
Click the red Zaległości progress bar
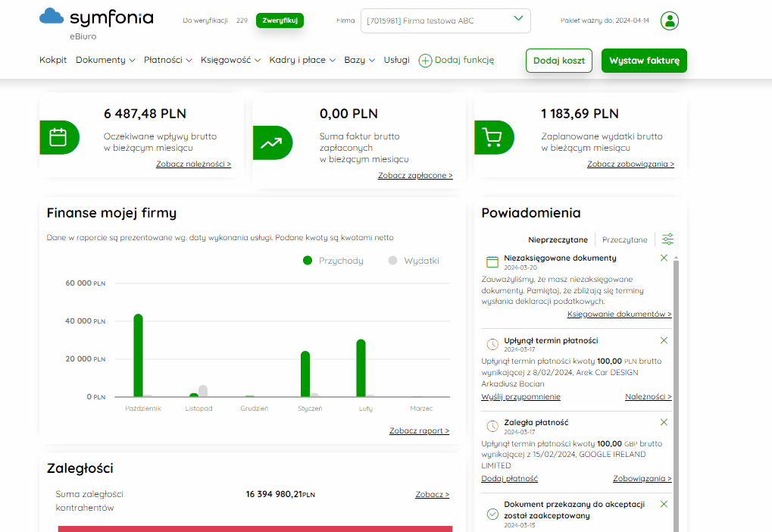click(255, 529)
